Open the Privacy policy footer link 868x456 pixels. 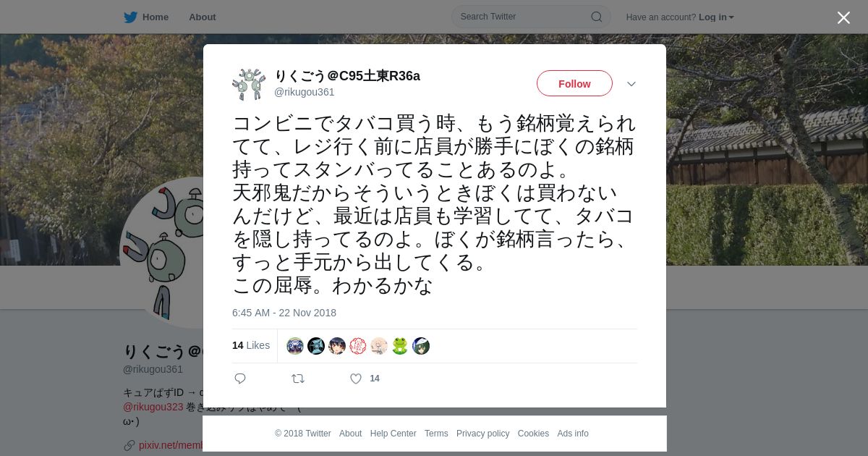pos(482,434)
